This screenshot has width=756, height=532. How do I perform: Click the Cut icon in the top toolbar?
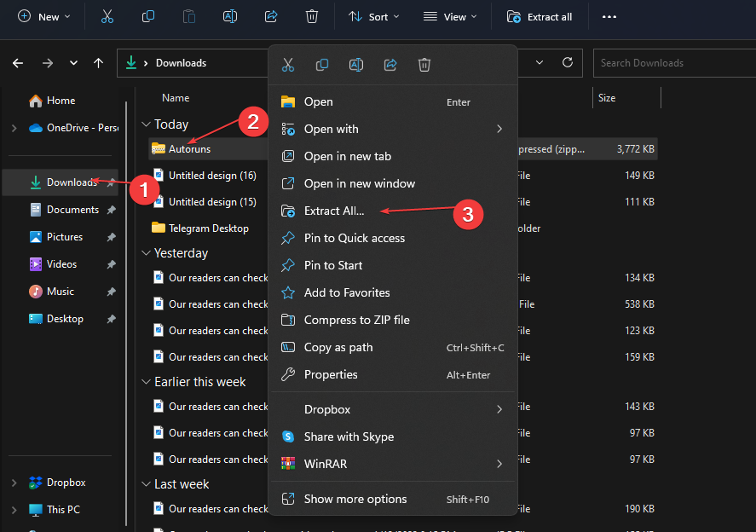[107, 16]
